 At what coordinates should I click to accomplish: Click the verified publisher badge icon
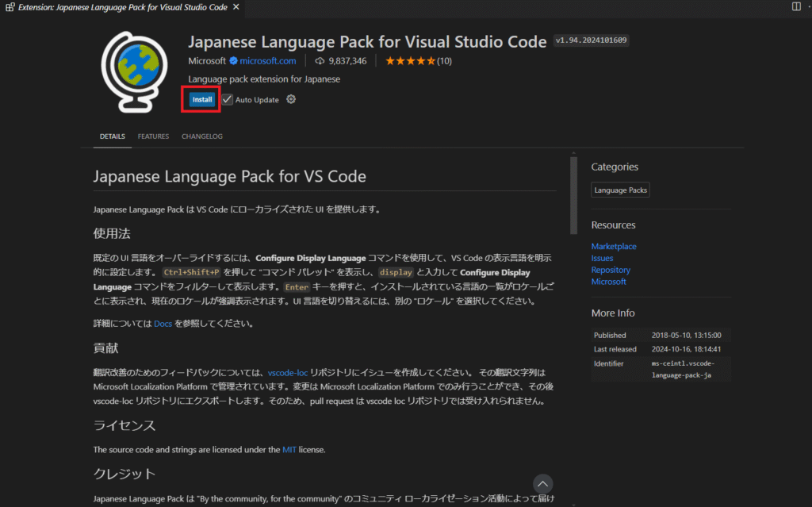tap(234, 61)
